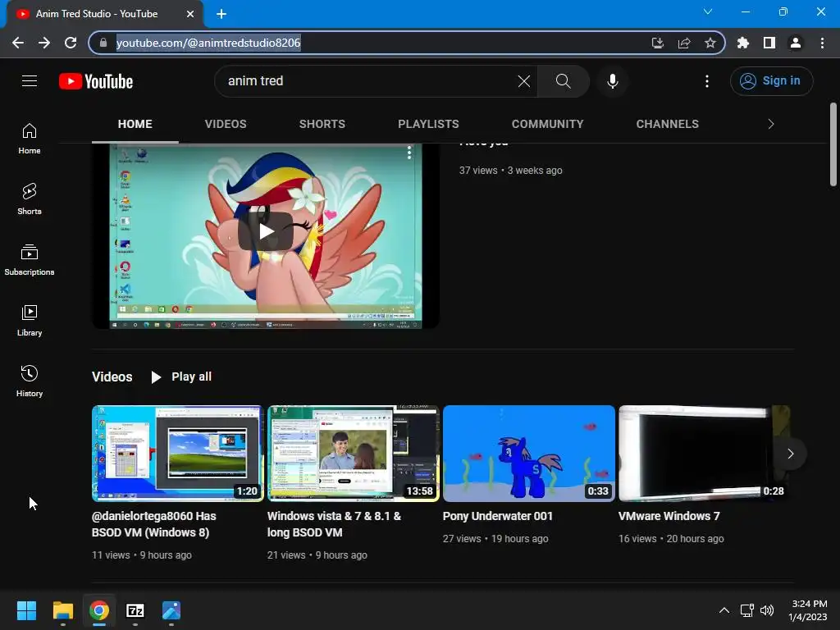Image resolution: width=840 pixels, height=630 pixels.
Task: Open History in the sidebar
Action: 30,381
